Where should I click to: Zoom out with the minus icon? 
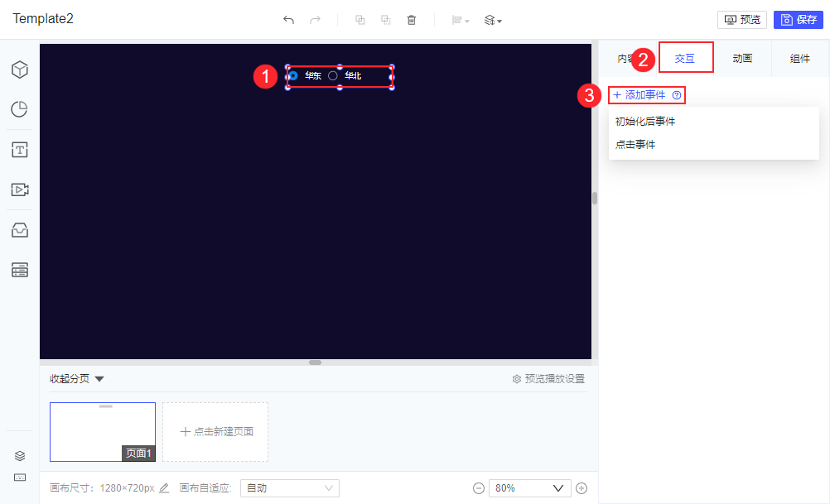coord(479,488)
